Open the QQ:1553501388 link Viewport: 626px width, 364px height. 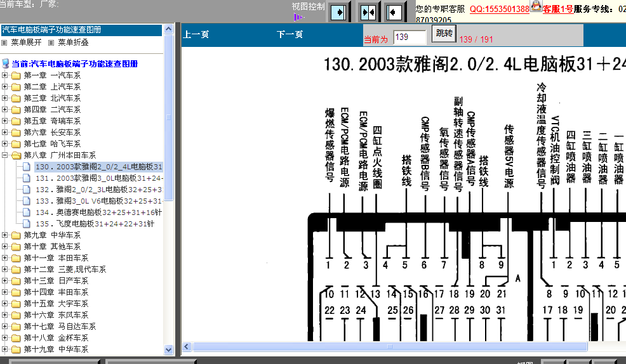click(x=500, y=9)
